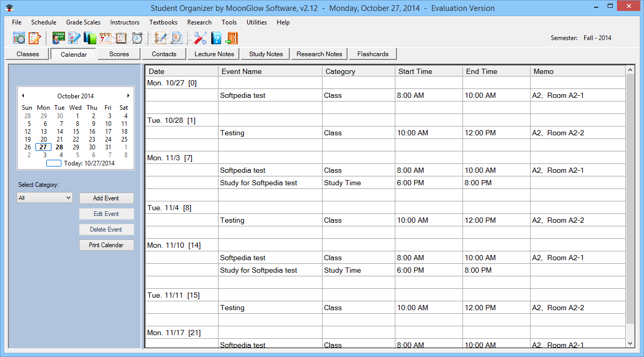This screenshot has width=644, height=357.
Task: Select October 15 in the mini calendar
Action: (x=76, y=132)
